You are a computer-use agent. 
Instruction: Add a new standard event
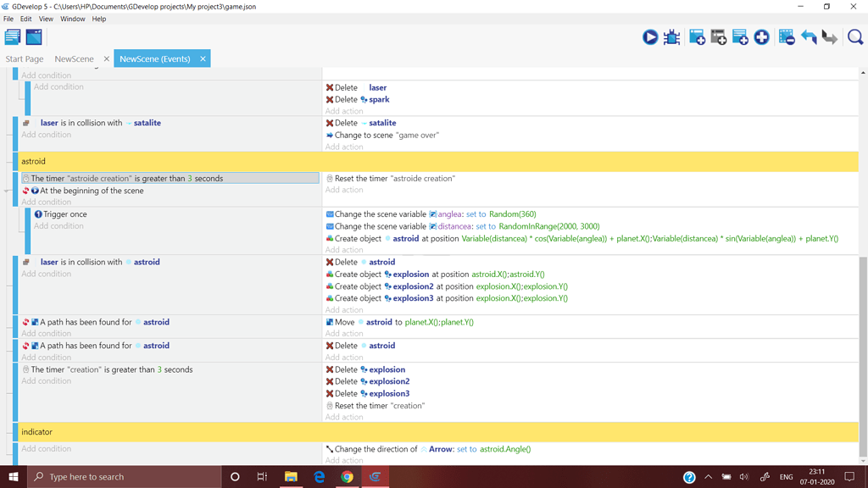click(x=697, y=37)
